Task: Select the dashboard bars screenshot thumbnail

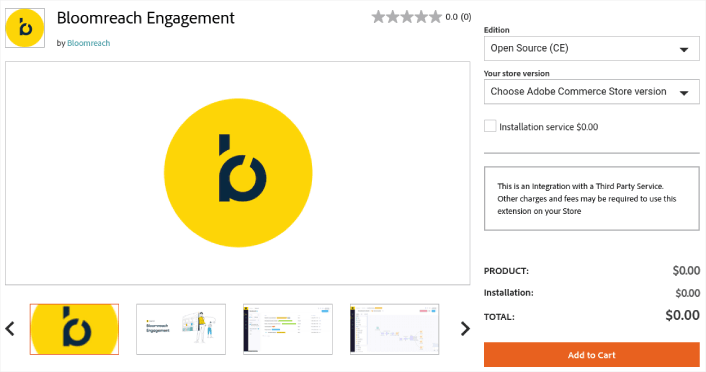Action: pos(288,329)
